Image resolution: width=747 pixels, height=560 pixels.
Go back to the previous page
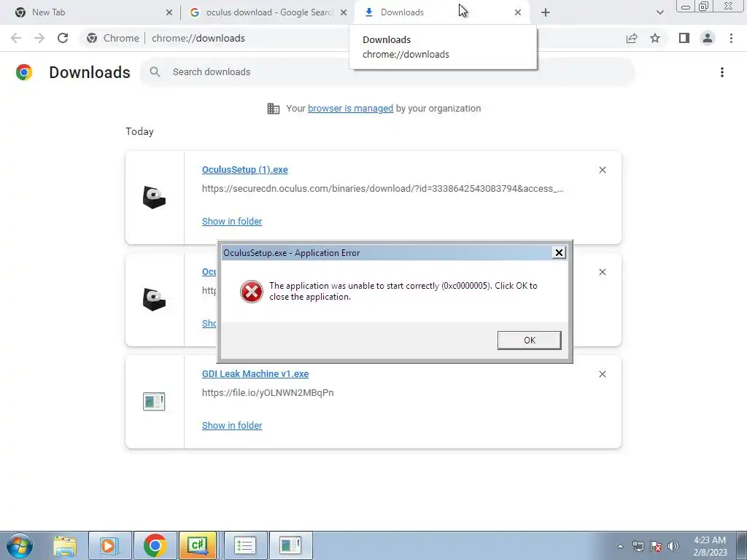(16, 38)
